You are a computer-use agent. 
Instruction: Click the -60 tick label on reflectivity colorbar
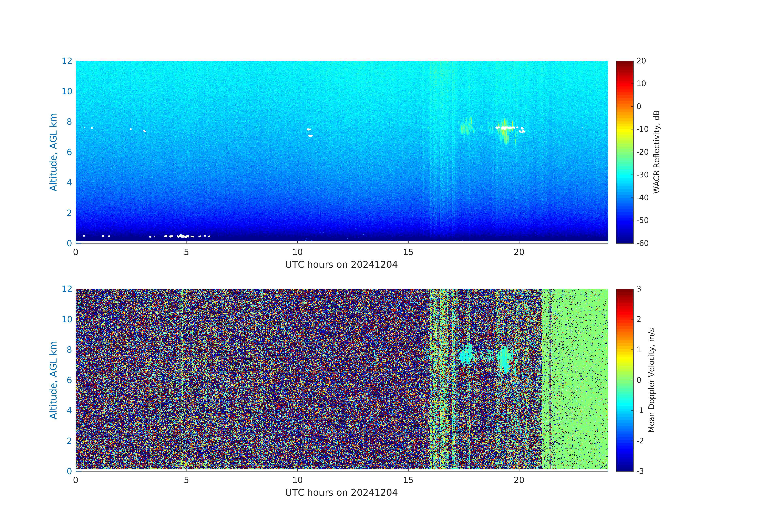click(642, 243)
